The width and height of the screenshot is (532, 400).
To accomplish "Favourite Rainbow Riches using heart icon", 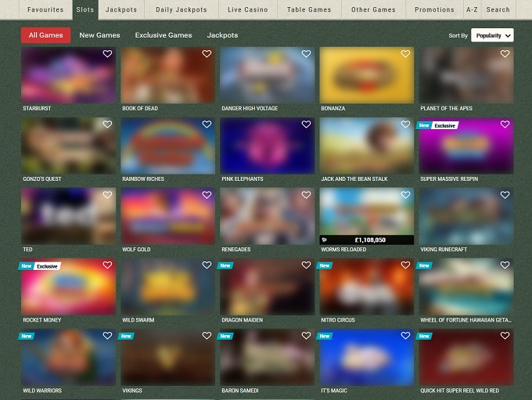I will pyautogui.click(x=207, y=124).
